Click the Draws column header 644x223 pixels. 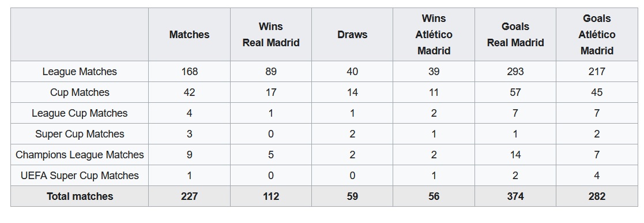tap(352, 35)
